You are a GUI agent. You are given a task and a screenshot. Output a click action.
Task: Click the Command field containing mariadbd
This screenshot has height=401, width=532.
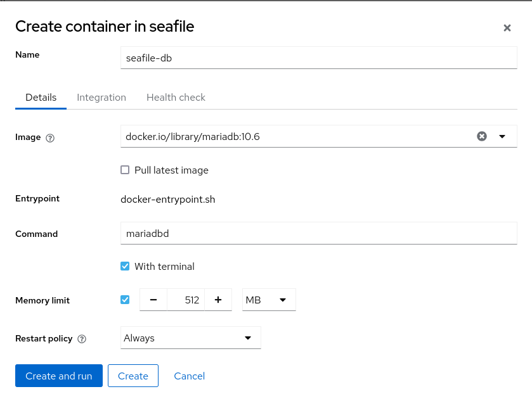(x=318, y=234)
